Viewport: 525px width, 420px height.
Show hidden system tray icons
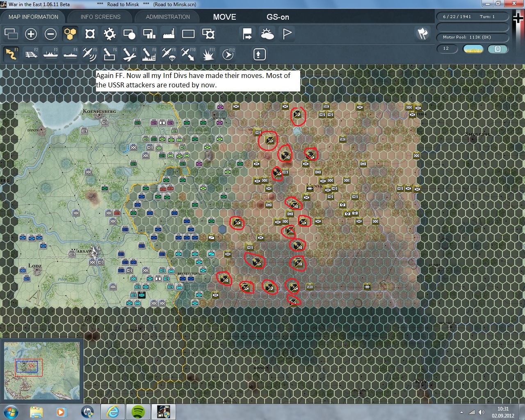click(x=461, y=412)
